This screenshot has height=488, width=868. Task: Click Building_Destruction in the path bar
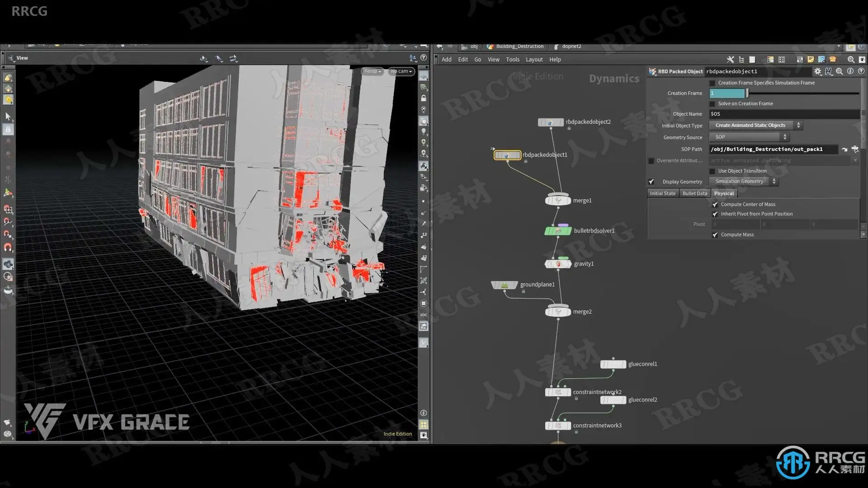tap(519, 47)
